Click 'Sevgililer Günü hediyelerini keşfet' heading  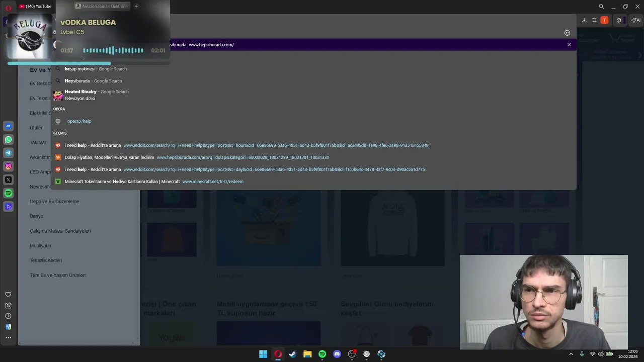tap(387, 308)
